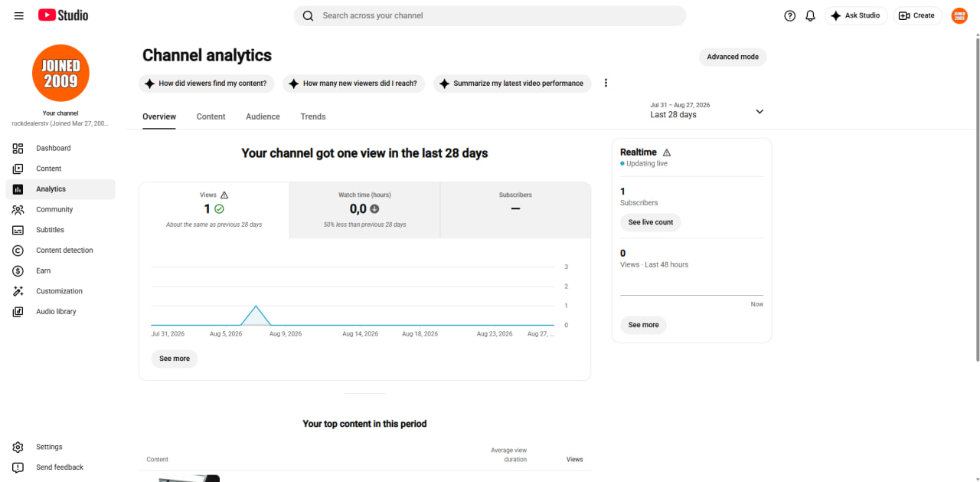Click the 'Updating live' status text
The image size is (980, 482).
pyautogui.click(x=647, y=163)
